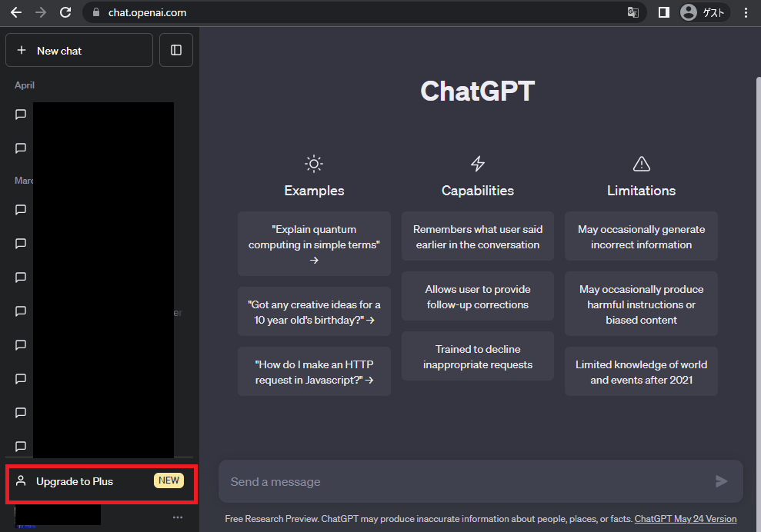The image size is (761, 532).
Task: Open the guest profile icon
Action: click(x=687, y=12)
